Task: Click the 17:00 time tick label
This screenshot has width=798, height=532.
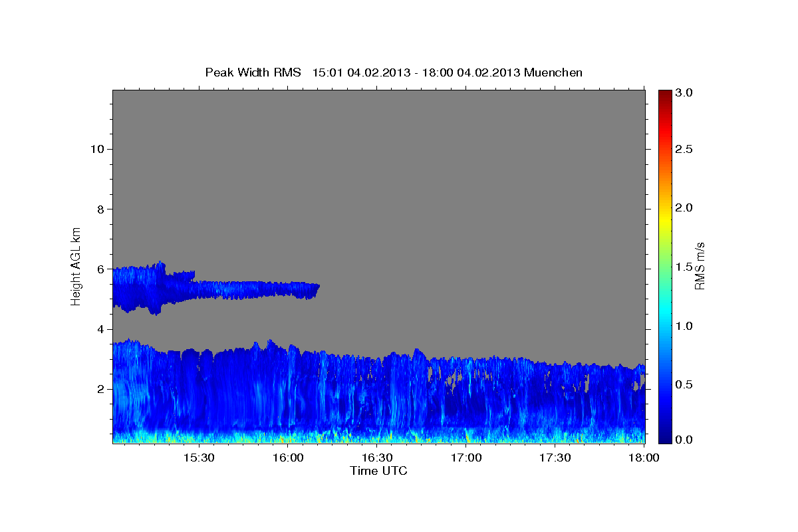Action: (466, 458)
